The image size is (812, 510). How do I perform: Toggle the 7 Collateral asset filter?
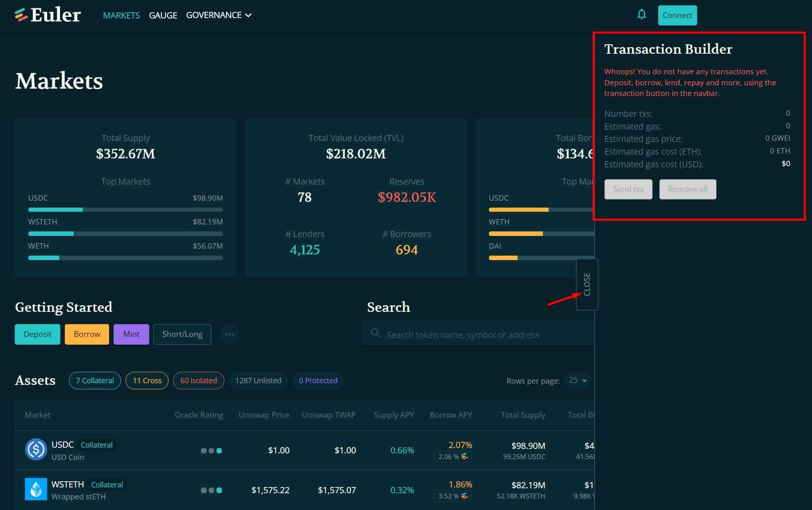[x=95, y=380]
